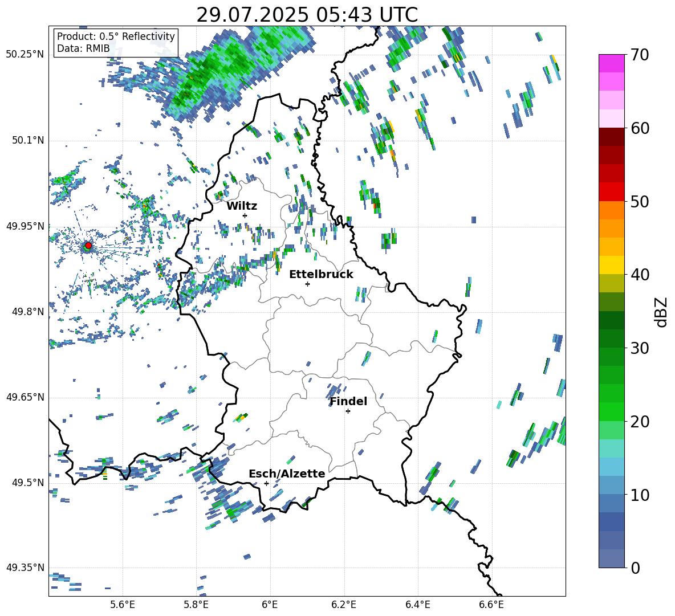This screenshot has width=675, height=616.
Task: Click the Findel station label
Action: (348, 401)
